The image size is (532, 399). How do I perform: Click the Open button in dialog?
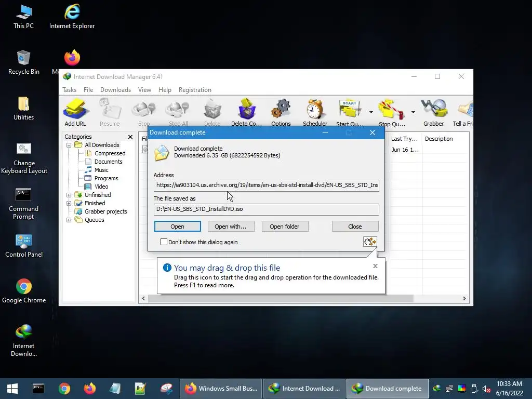pos(178,227)
